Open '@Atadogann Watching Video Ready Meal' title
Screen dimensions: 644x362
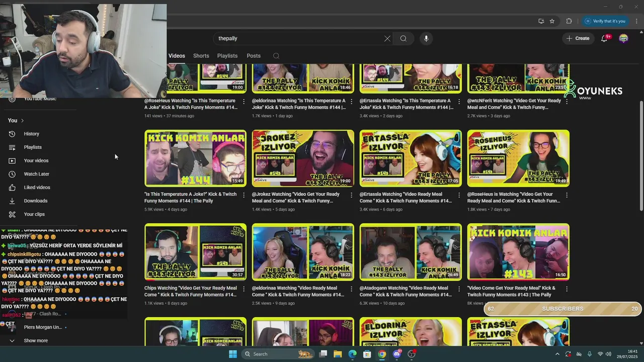click(x=406, y=291)
